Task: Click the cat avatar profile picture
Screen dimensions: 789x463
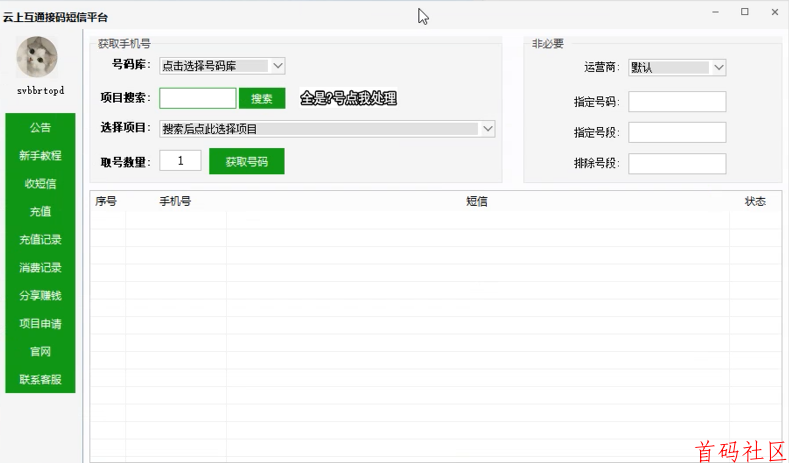Action: [x=37, y=57]
